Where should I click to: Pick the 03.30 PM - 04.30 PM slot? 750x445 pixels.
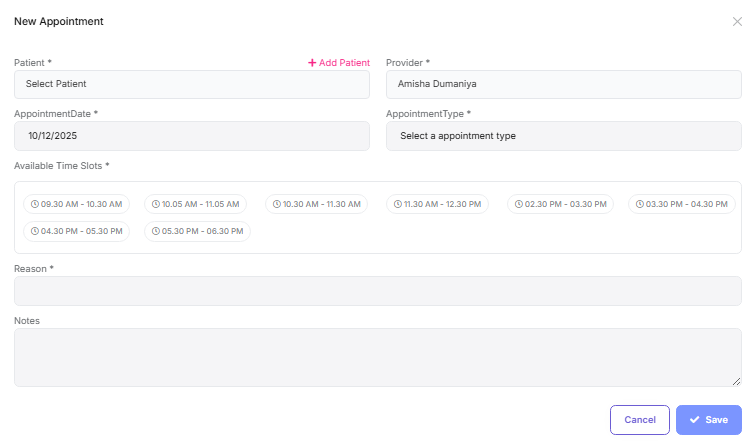[x=681, y=204]
